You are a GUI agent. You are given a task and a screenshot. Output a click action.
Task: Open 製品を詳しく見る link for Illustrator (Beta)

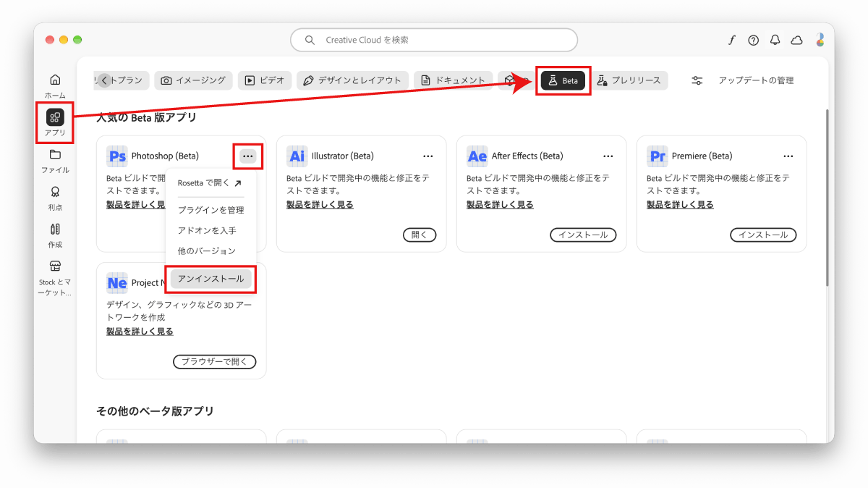[x=320, y=205]
